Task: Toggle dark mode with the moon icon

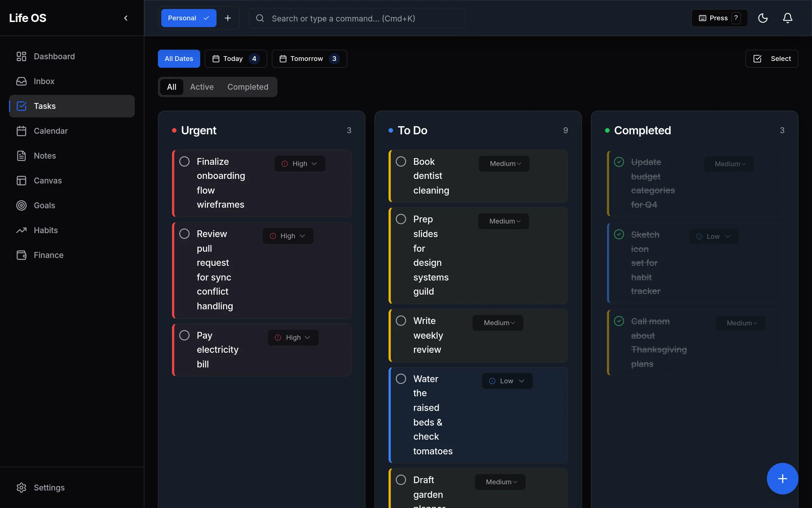Action: point(763,18)
